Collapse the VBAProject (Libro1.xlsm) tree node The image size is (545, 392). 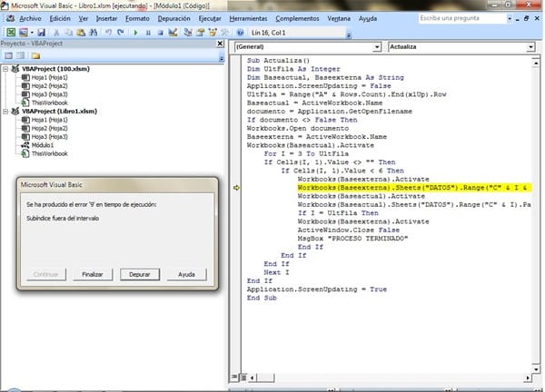point(7,111)
